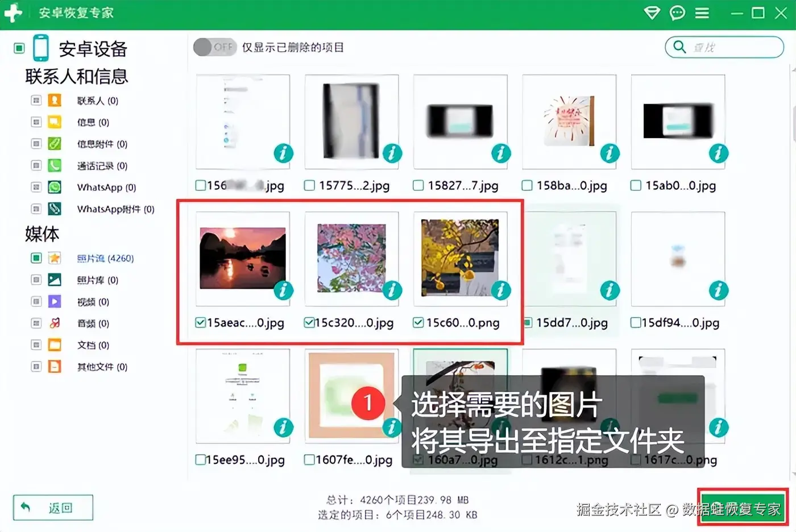
Task: Show info for 15ee95....0.jpg thumbnail
Action: pos(283,427)
